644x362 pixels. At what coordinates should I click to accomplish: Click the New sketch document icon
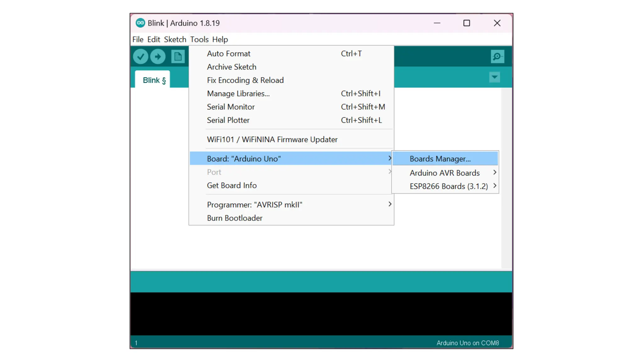178,57
